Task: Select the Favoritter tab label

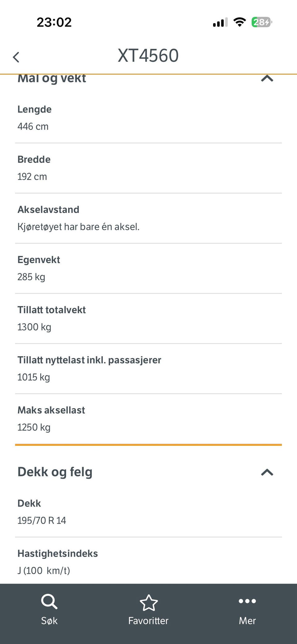Action: (x=148, y=620)
